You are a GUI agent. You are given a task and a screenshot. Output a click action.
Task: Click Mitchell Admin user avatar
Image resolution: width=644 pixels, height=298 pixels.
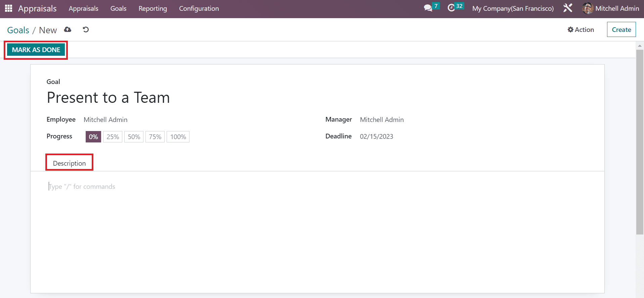(x=588, y=8)
